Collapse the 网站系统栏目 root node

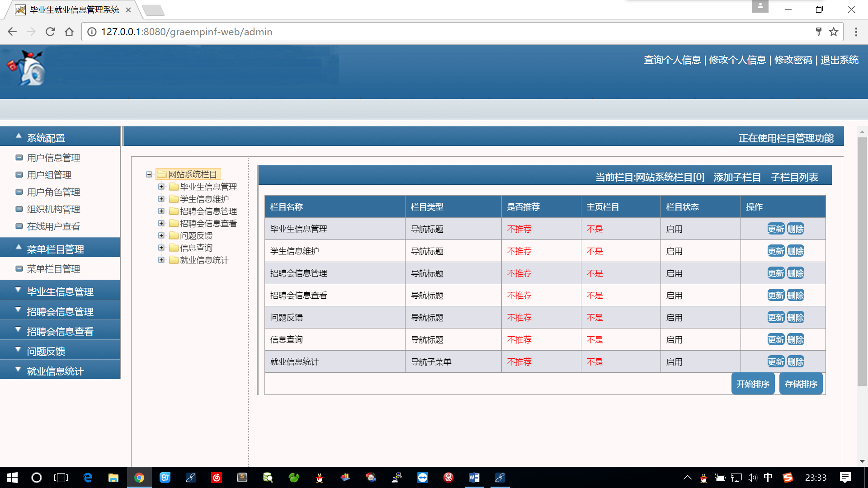point(149,174)
